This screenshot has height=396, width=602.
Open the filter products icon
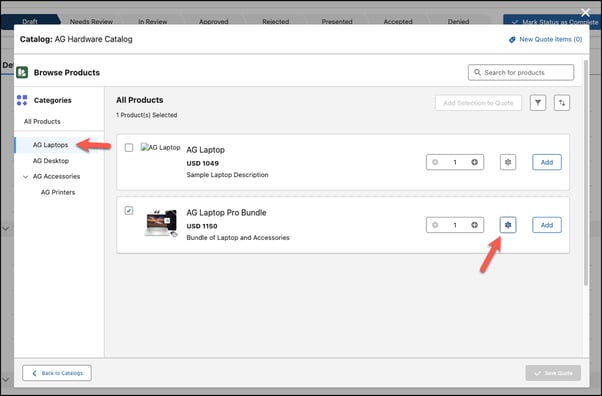click(538, 103)
